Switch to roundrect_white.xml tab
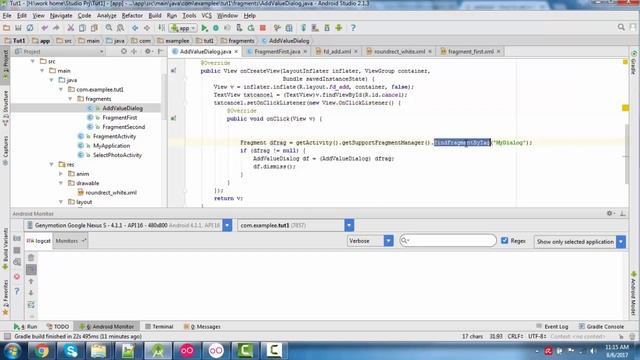Viewport: 640px width, 360px height. 399,51
